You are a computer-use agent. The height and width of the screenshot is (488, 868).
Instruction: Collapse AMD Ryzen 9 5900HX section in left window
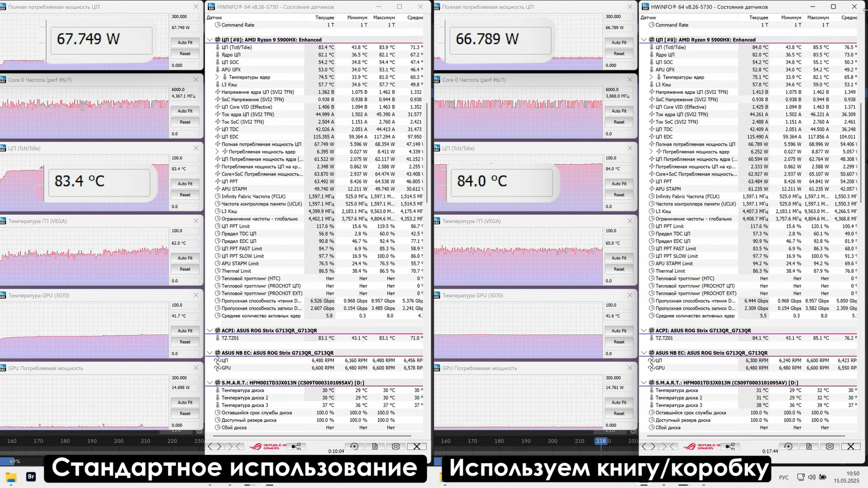click(210, 40)
